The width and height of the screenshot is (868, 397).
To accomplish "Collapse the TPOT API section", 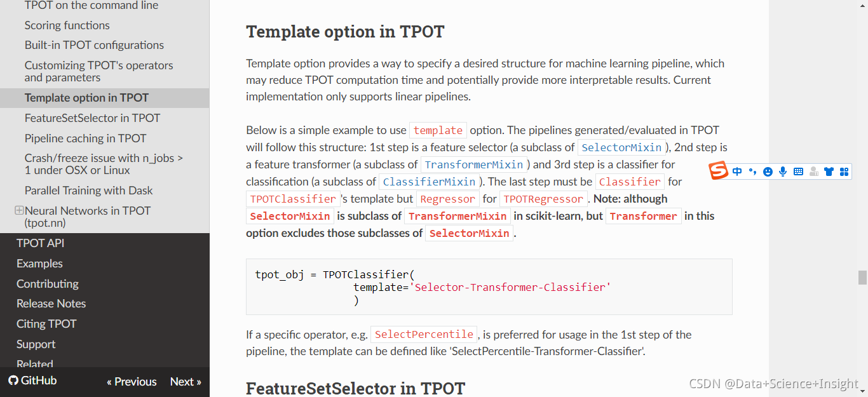I will pyautogui.click(x=40, y=243).
